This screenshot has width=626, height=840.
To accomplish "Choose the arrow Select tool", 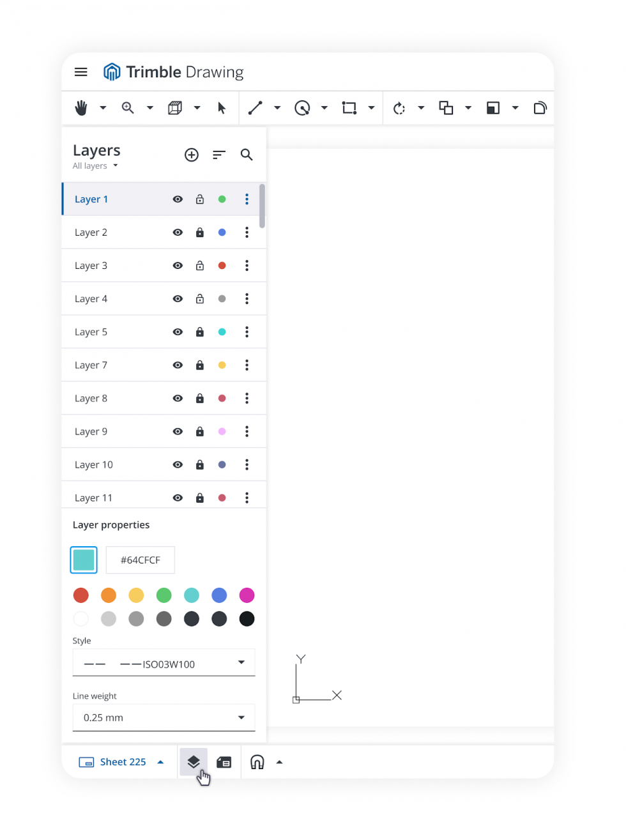I will click(222, 108).
